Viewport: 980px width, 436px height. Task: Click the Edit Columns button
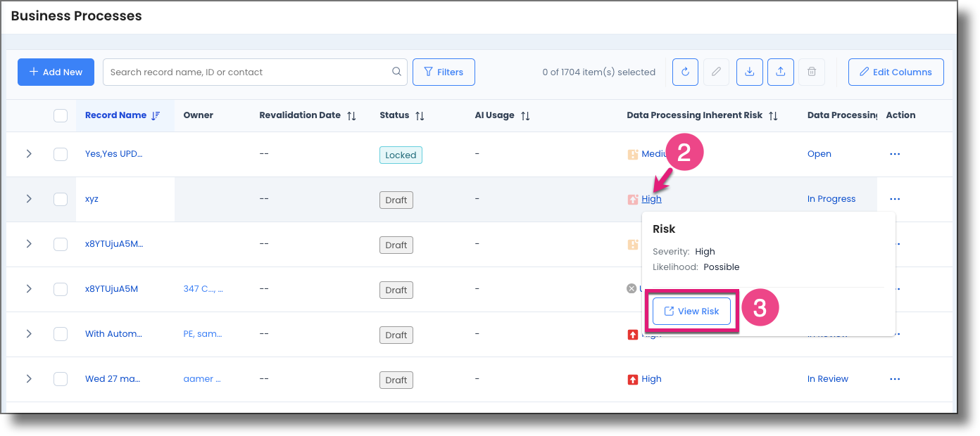pyautogui.click(x=896, y=72)
